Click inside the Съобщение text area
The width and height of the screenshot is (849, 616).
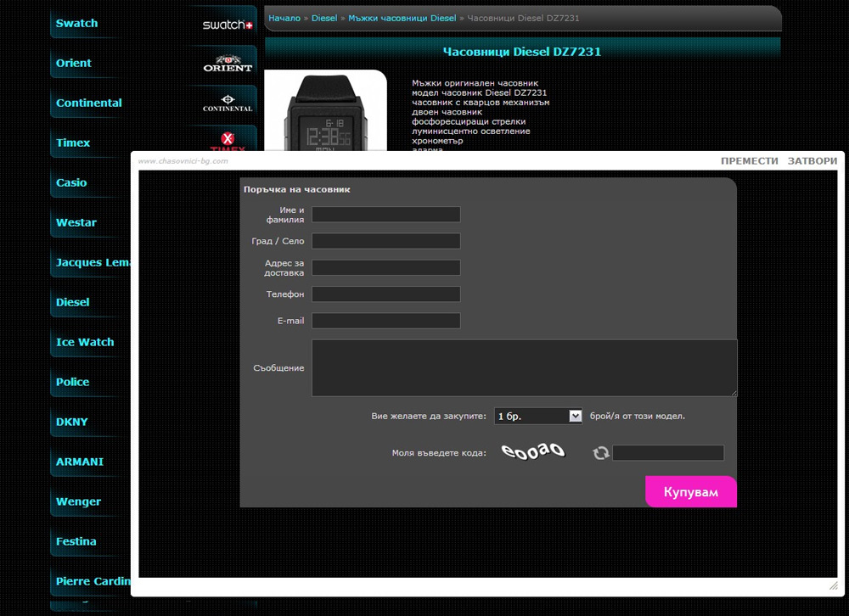click(524, 368)
